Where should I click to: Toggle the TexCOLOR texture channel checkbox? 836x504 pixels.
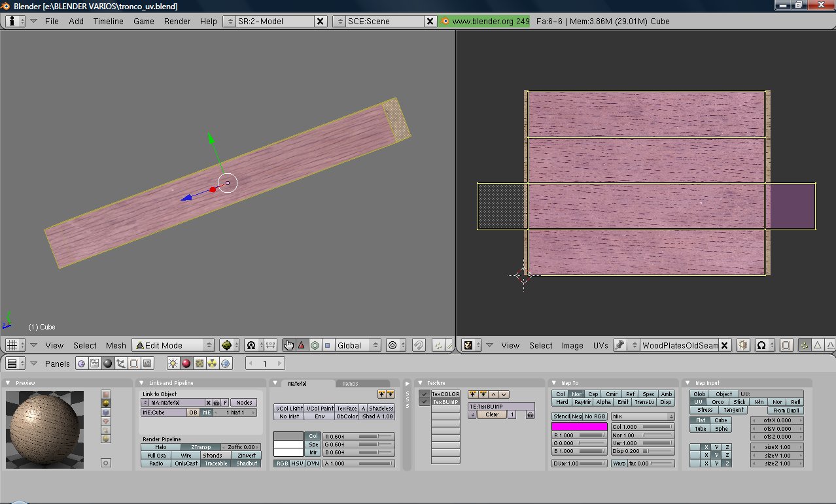click(x=425, y=394)
